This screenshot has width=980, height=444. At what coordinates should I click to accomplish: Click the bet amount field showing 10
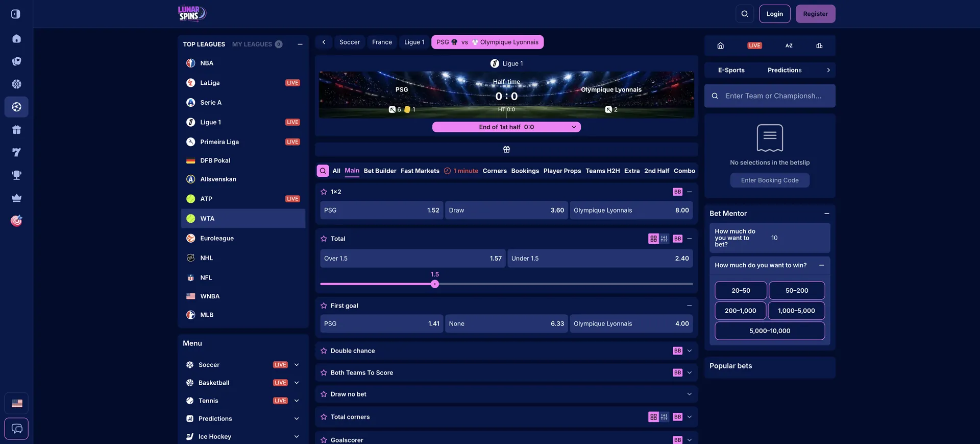pyautogui.click(x=797, y=238)
